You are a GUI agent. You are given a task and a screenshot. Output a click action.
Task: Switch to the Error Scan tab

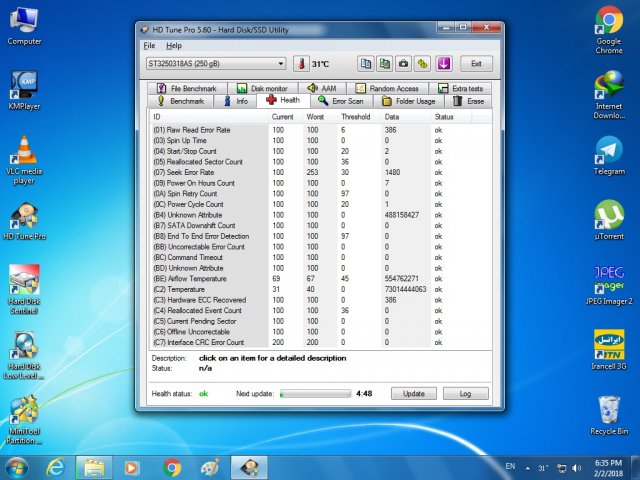[x=341, y=101]
